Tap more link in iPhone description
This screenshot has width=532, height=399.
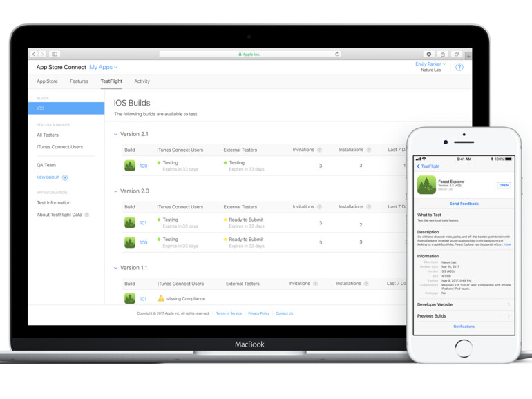click(x=507, y=244)
